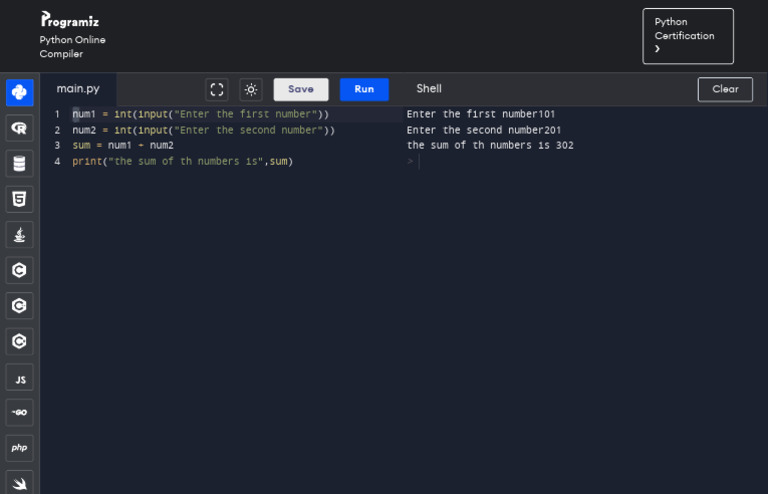Image resolution: width=768 pixels, height=494 pixels.
Task: Click the shell prompt input line
Action: click(583, 162)
